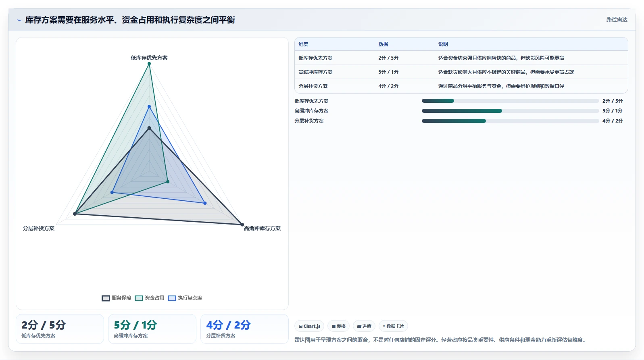Click table value 4分 / 2分

click(x=388, y=86)
